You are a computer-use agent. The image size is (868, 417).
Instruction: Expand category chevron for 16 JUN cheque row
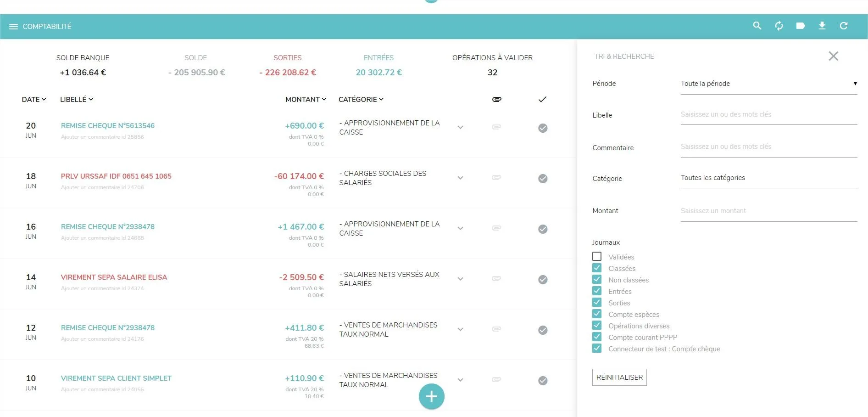[x=460, y=228]
